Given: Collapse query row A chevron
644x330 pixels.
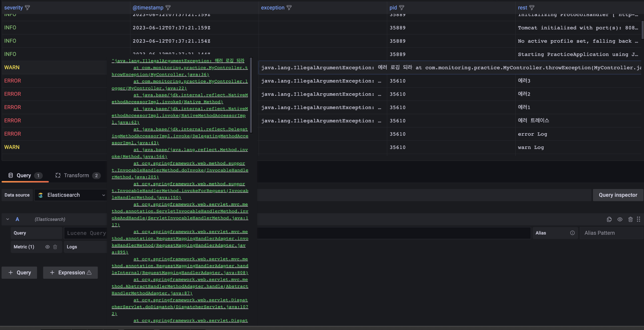Looking at the screenshot, I should (8, 219).
